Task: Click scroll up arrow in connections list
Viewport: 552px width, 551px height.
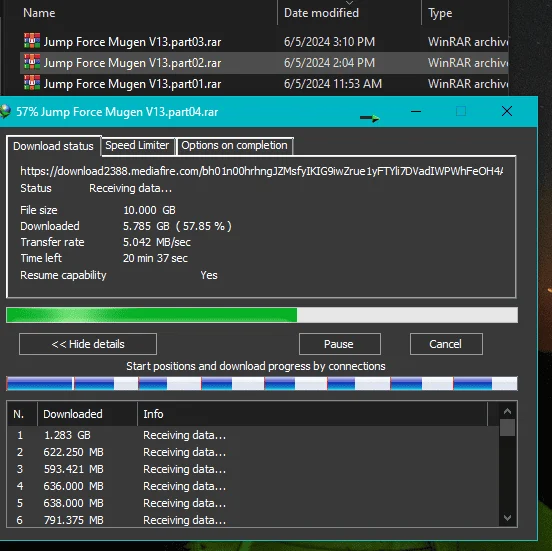Action: tap(507, 411)
